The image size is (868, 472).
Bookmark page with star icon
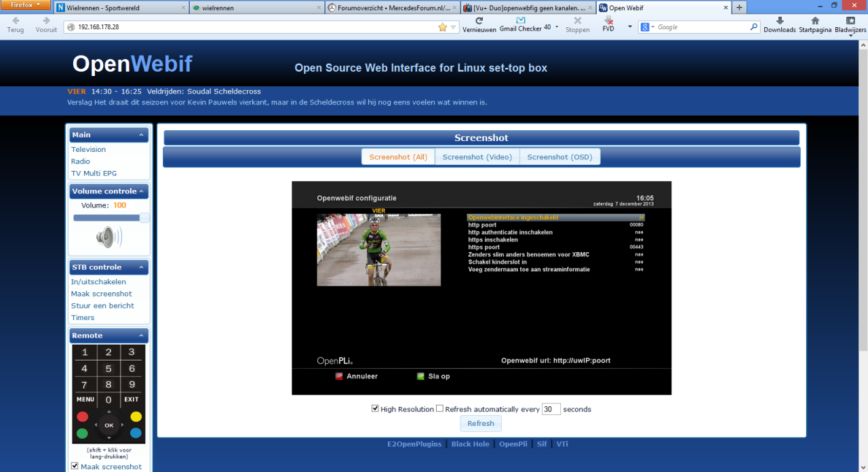point(442,27)
